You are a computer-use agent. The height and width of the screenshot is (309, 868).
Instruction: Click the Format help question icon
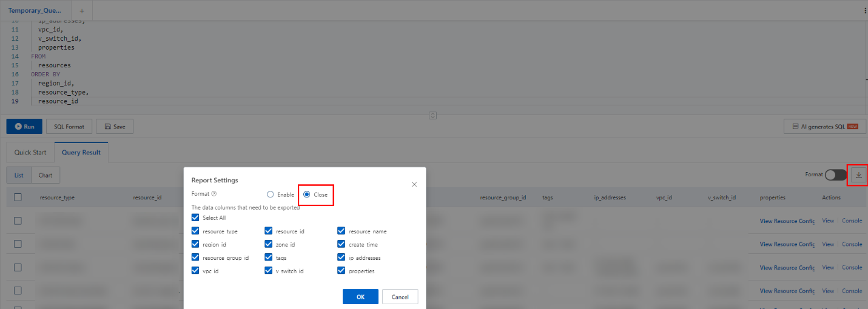[x=214, y=194]
